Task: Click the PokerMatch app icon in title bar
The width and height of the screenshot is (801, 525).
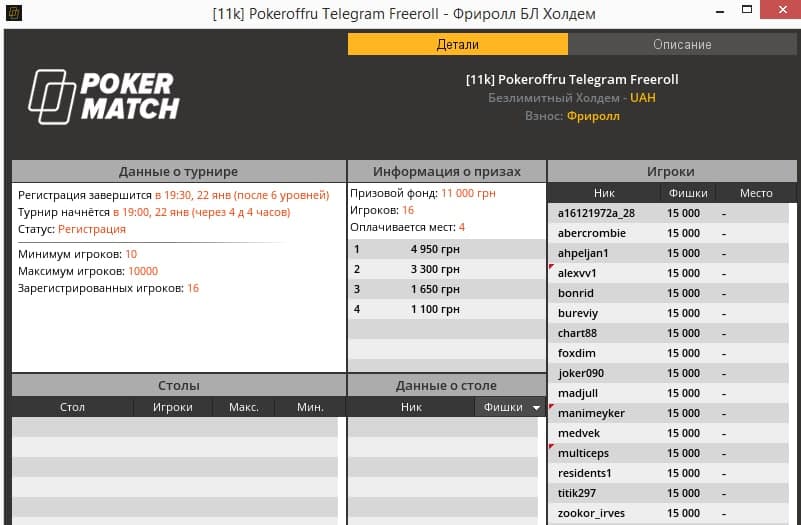Action: click(x=13, y=12)
